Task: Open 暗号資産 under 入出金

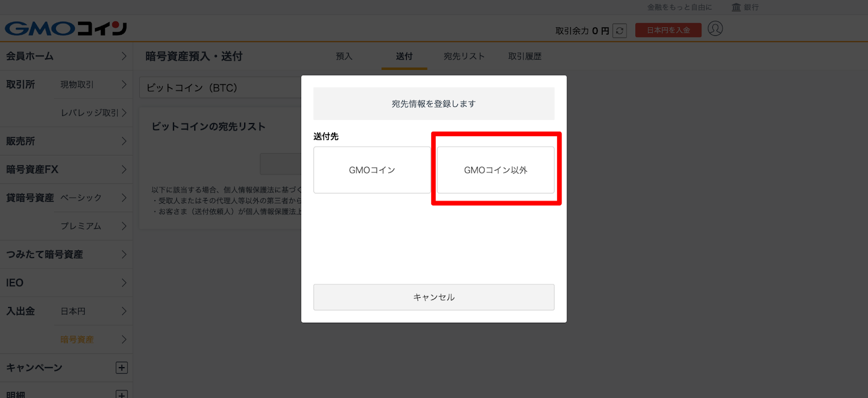Action: (x=93, y=339)
